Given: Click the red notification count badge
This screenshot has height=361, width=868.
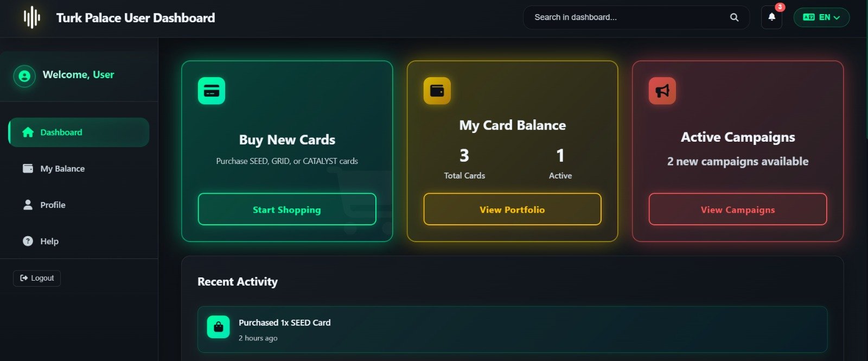Looking at the screenshot, I should click(x=780, y=7).
